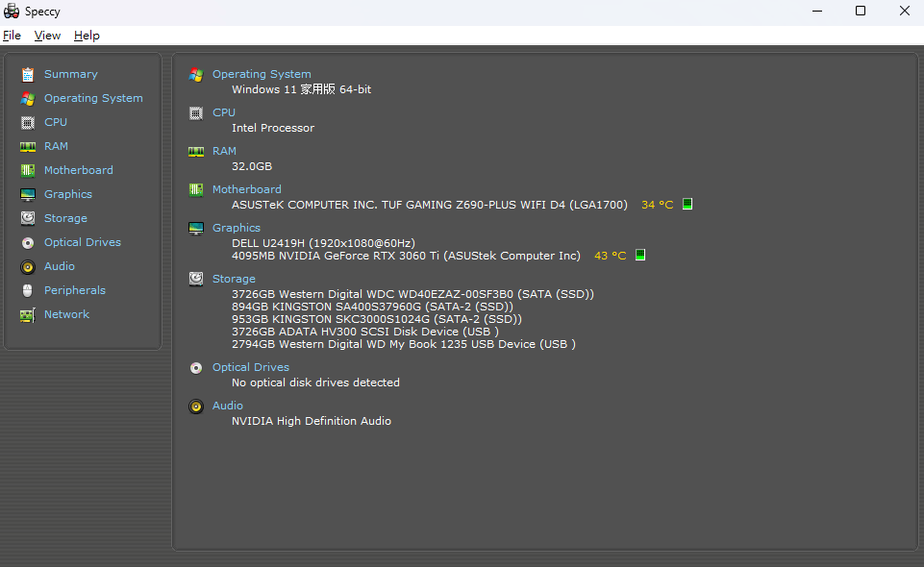This screenshot has width=924, height=567.
Task: Click the Operating System Windows flag sidebar icon
Action: pyautogui.click(x=28, y=98)
